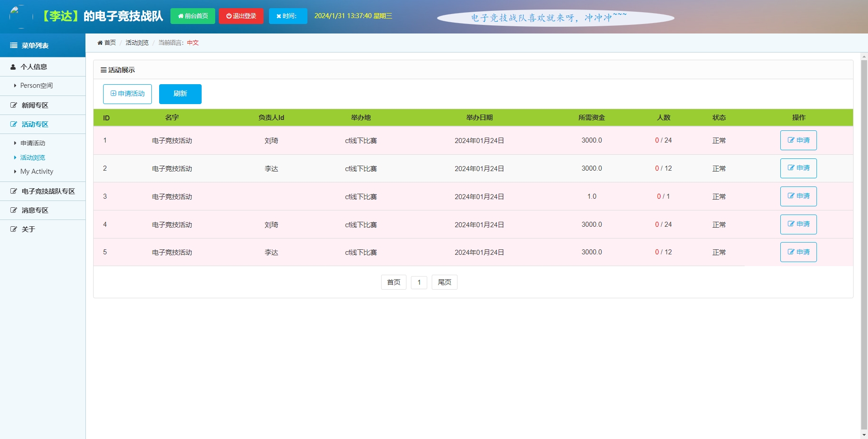
Task: Click the edit icon beside 关于
Action: pos(14,229)
